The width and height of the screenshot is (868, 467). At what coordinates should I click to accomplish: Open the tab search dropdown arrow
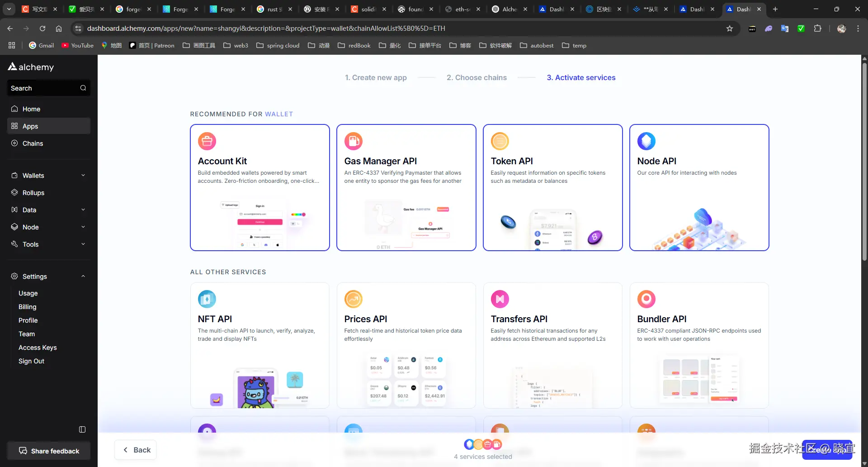coord(9,9)
